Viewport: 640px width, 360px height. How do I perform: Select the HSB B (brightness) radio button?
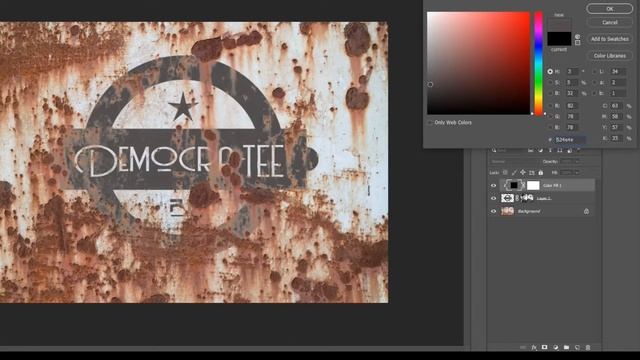click(x=550, y=93)
